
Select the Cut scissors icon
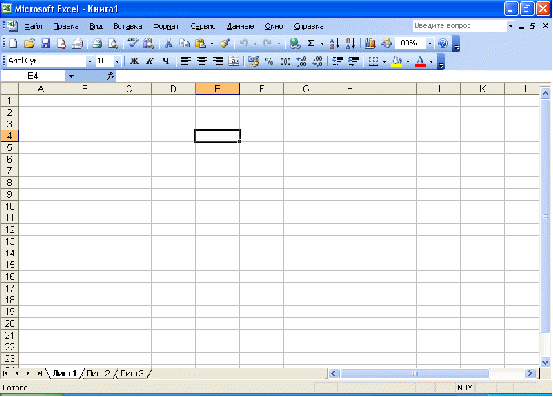(x=168, y=43)
